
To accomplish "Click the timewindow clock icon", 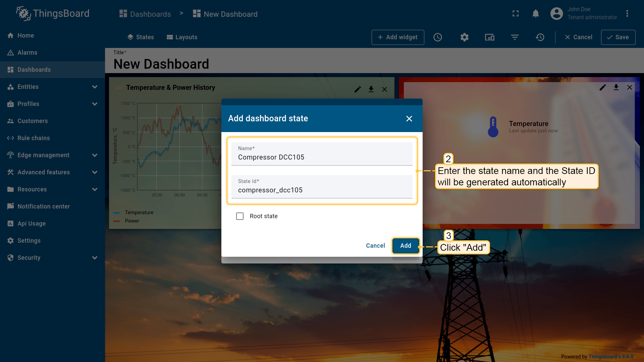I will click(438, 37).
